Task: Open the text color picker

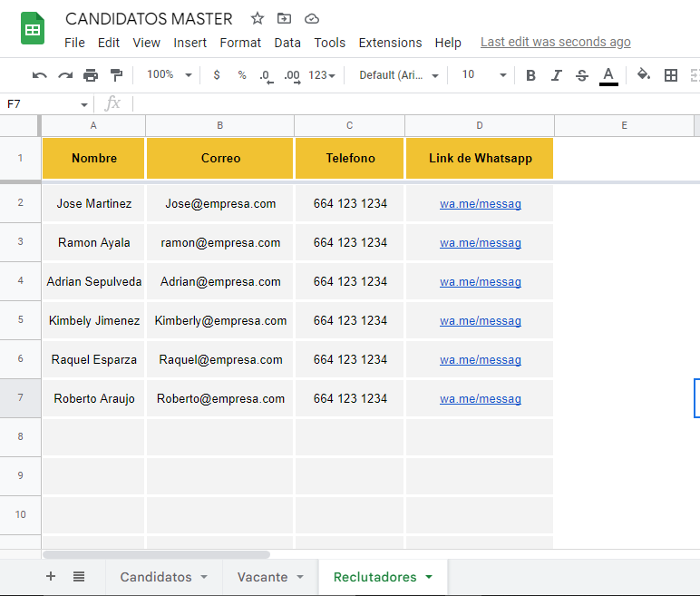Action: [608, 76]
